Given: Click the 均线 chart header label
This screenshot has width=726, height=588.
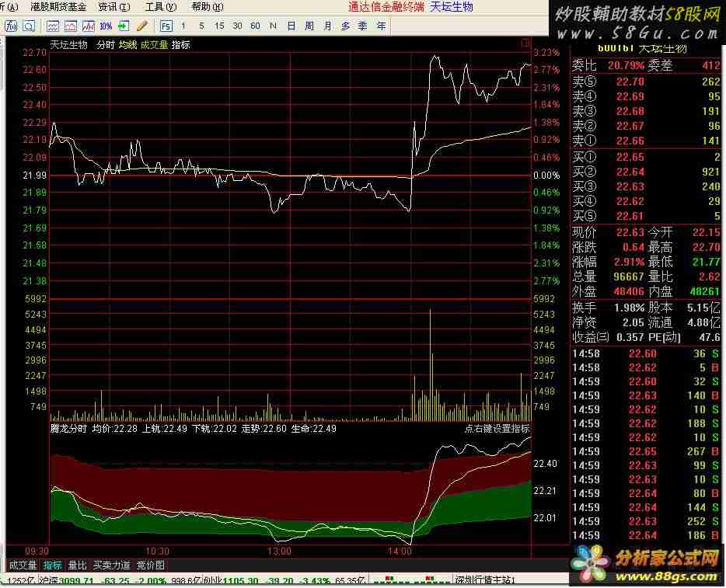Looking at the screenshot, I should click(x=127, y=45).
